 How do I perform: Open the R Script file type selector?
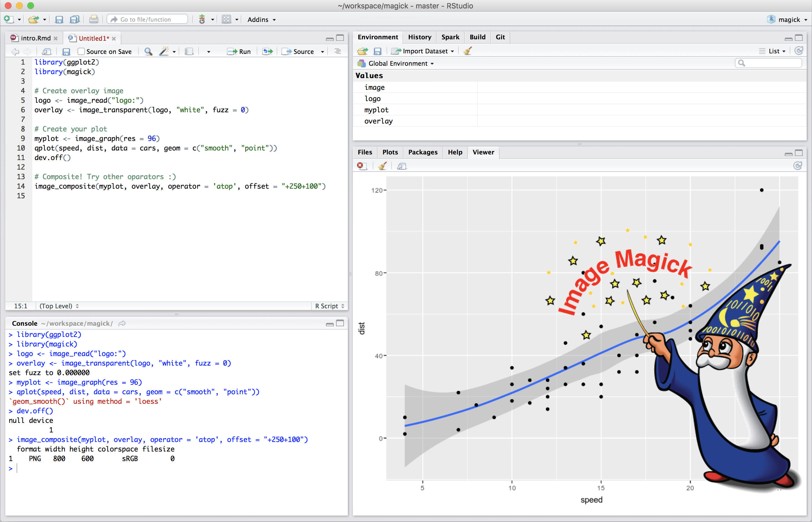[330, 306]
